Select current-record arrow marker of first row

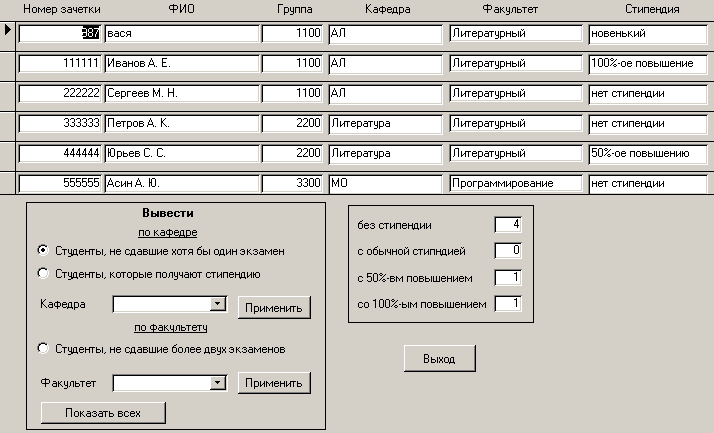[7, 30]
